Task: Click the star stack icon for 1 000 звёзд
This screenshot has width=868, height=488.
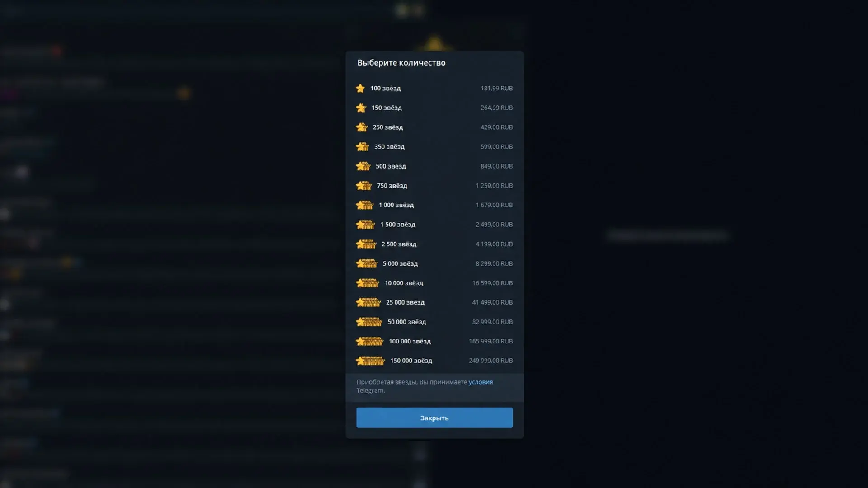Action: click(365, 205)
